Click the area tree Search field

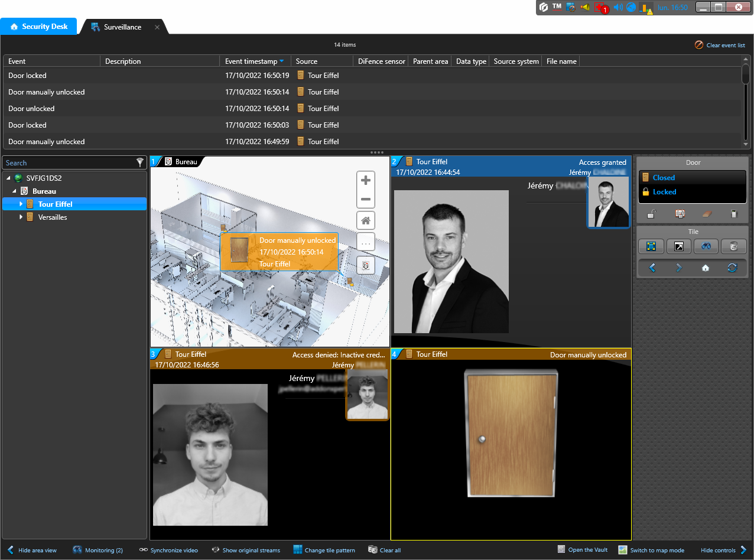68,163
